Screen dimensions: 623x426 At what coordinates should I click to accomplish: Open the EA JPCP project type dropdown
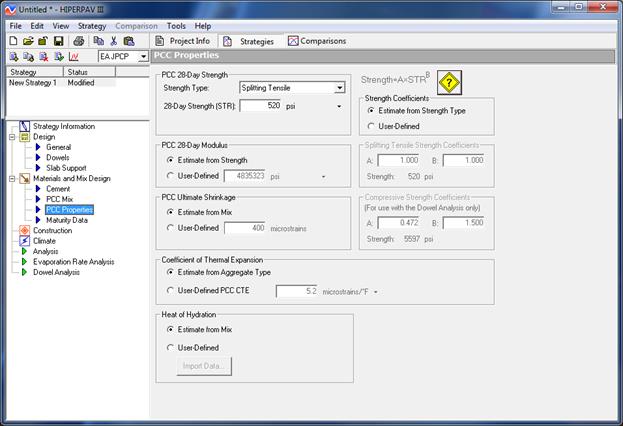click(143, 57)
